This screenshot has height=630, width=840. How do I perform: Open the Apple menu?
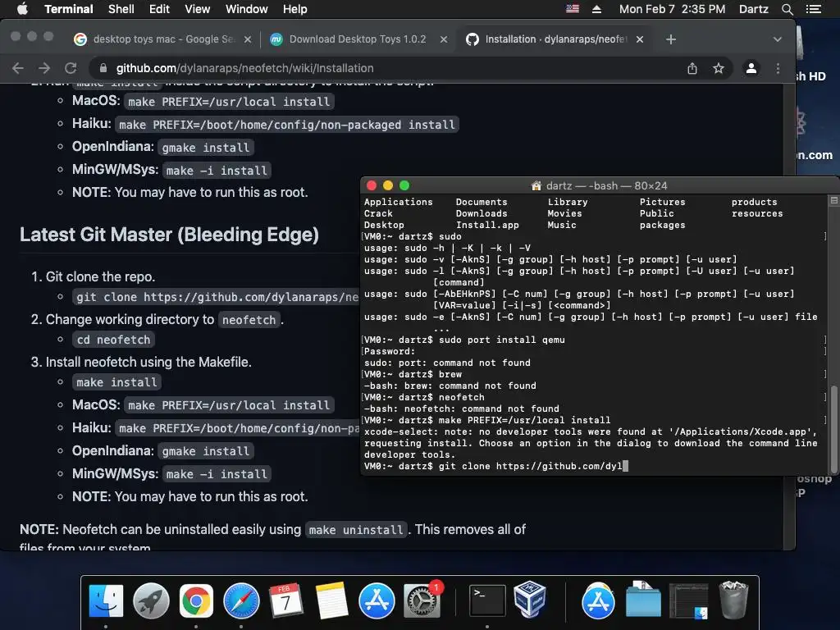[x=22, y=9]
